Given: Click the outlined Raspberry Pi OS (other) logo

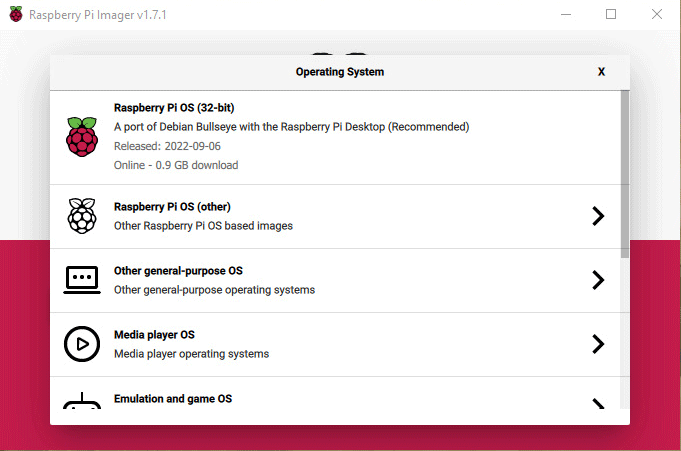Looking at the screenshot, I should (x=82, y=216).
